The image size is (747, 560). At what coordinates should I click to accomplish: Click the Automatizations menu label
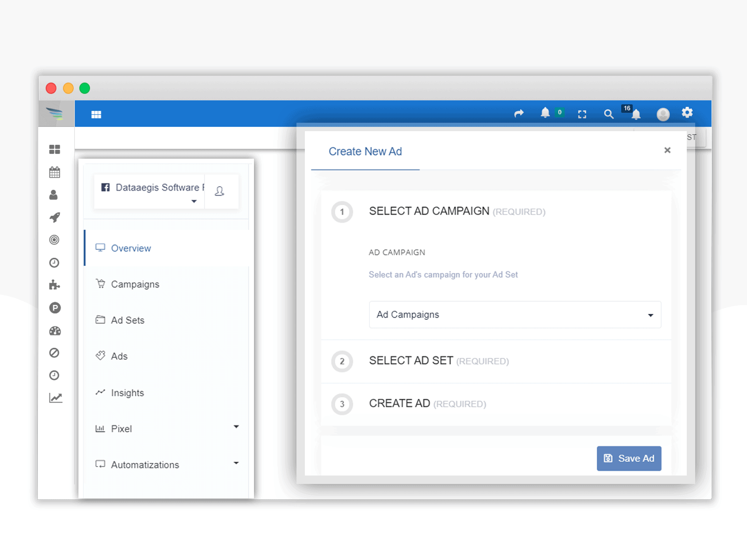pos(145,465)
